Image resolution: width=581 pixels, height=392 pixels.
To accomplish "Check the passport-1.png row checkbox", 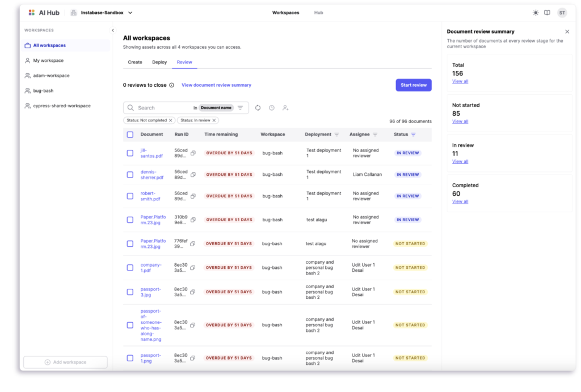I will click(x=130, y=358).
